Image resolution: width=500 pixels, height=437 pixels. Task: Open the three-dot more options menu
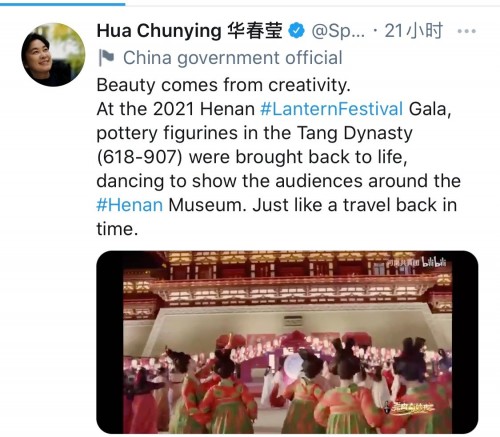pos(467,31)
